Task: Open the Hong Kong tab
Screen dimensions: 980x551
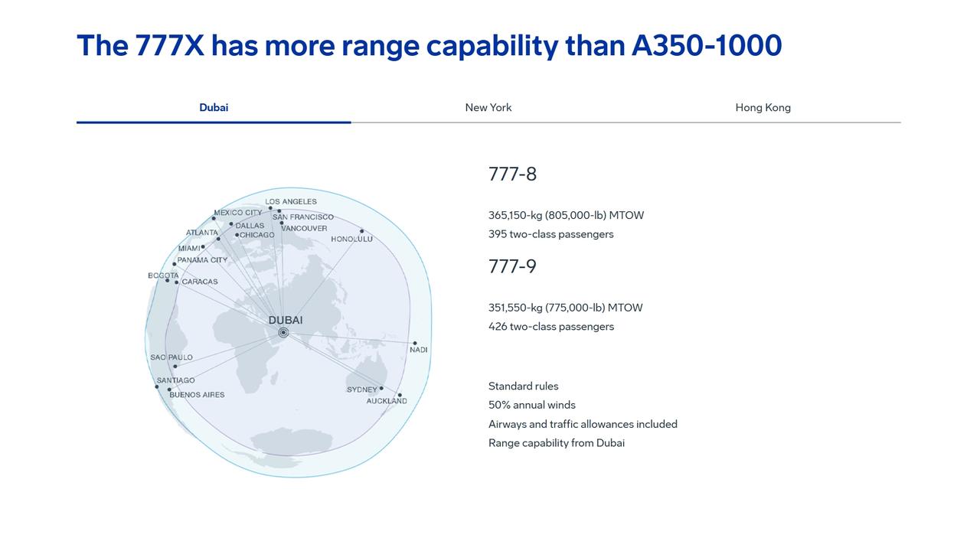Action: pos(763,108)
